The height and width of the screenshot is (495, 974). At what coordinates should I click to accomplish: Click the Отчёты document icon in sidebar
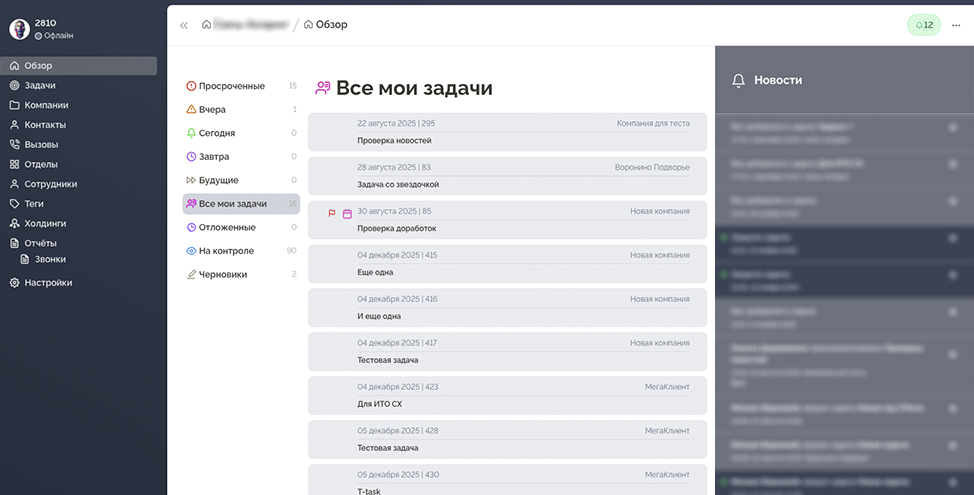coord(14,243)
